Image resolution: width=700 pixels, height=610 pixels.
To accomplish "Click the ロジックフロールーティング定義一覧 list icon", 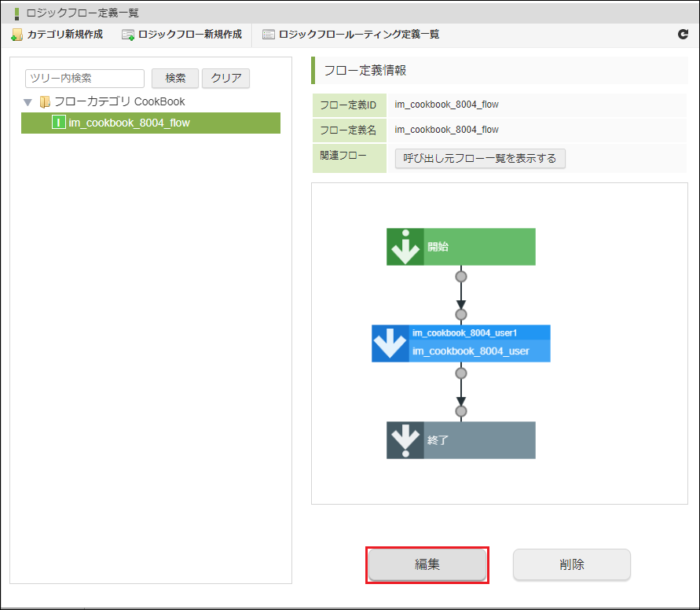I will click(269, 35).
